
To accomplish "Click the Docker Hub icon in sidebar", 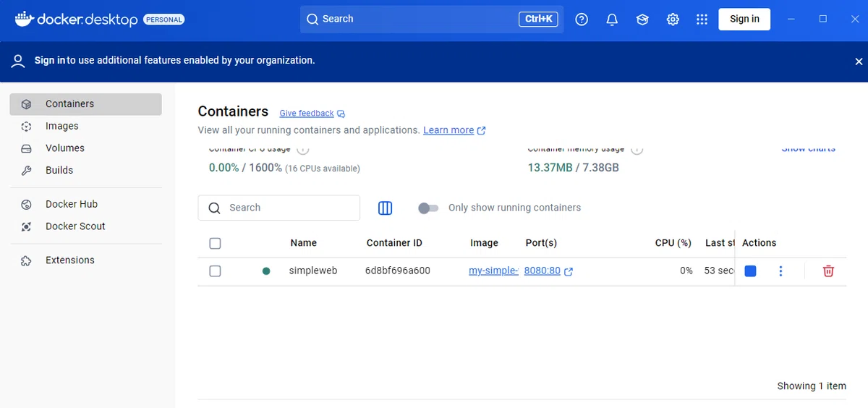I will pyautogui.click(x=26, y=204).
